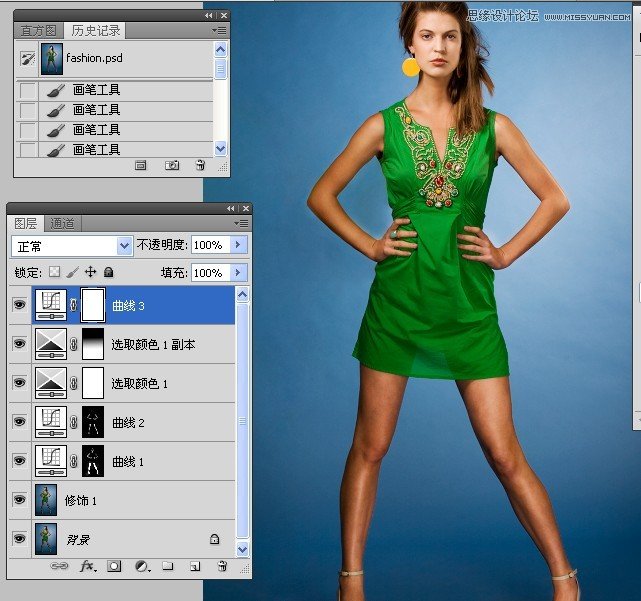Switch to the 通道 tab
This screenshot has height=601, width=641.
63,224
